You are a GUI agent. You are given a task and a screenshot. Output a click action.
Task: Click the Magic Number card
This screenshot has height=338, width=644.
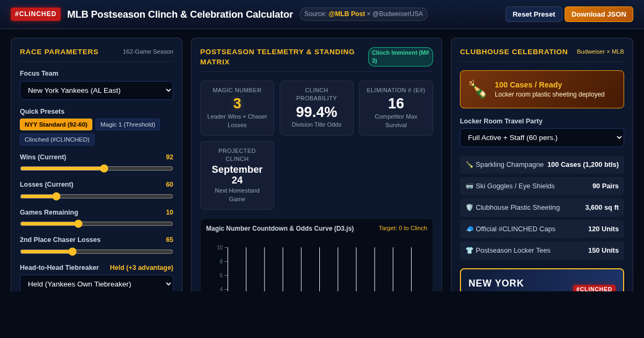[237, 108]
